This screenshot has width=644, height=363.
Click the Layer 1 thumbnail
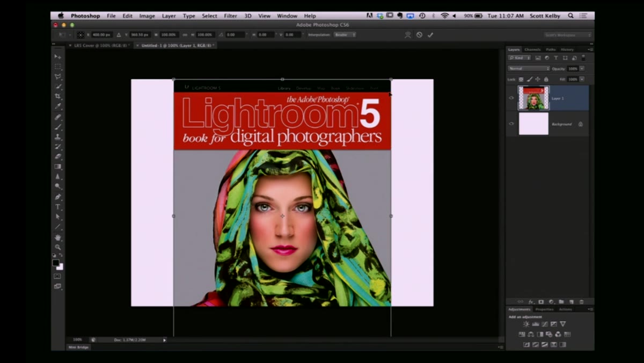point(533,98)
